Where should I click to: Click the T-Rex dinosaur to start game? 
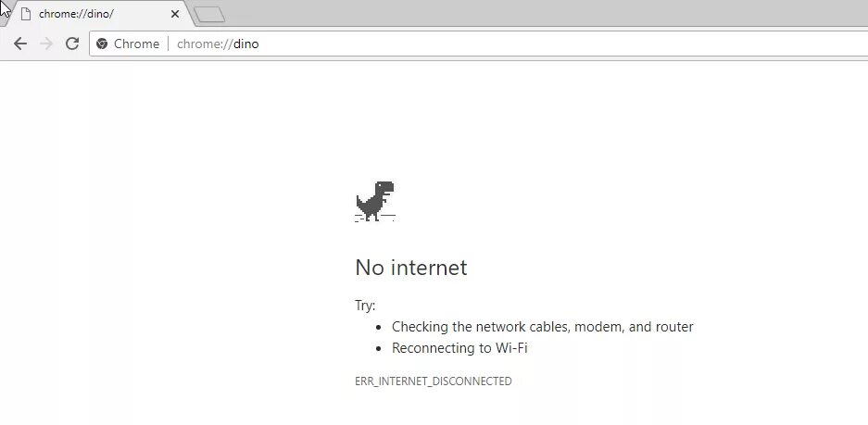[x=375, y=200]
